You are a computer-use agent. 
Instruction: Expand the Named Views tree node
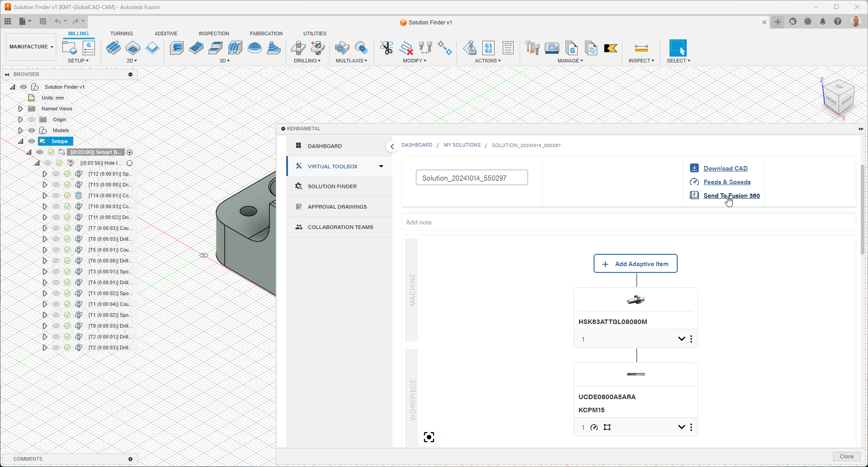pos(20,109)
